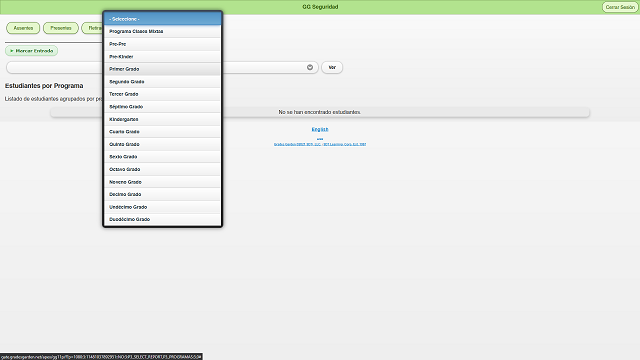Image resolution: width=640 pixels, height=360 pixels.
Task: Open the Grade Garden copyright footer link
Action: [320, 144]
